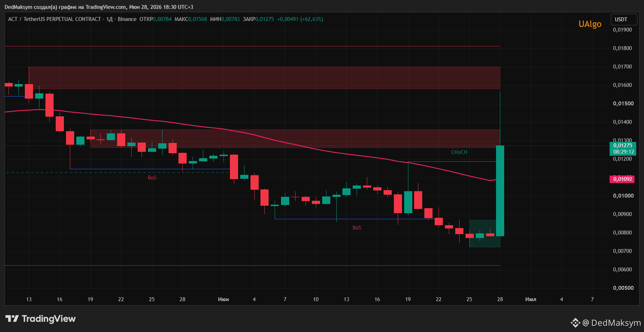Select the large green candle of Июн 28

click(500, 191)
